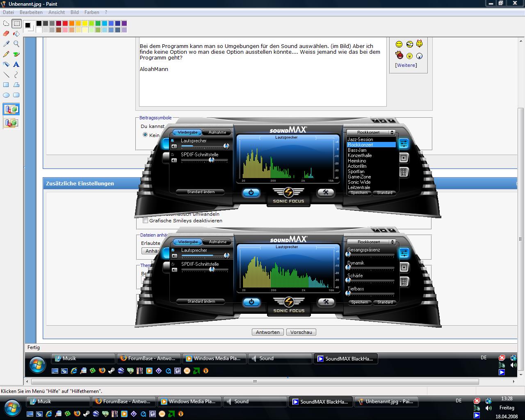
Task: Select the Rounded Rectangle tool
Action: pyautogui.click(x=16, y=95)
